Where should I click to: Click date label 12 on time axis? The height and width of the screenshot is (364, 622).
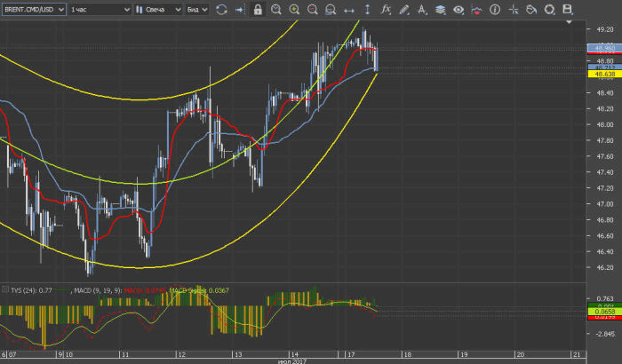(x=181, y=354)
